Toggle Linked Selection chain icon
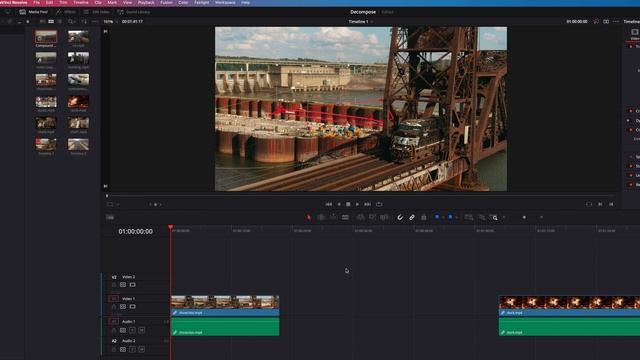Viewport: 640px width, 360px height. [x=411, y=217]
